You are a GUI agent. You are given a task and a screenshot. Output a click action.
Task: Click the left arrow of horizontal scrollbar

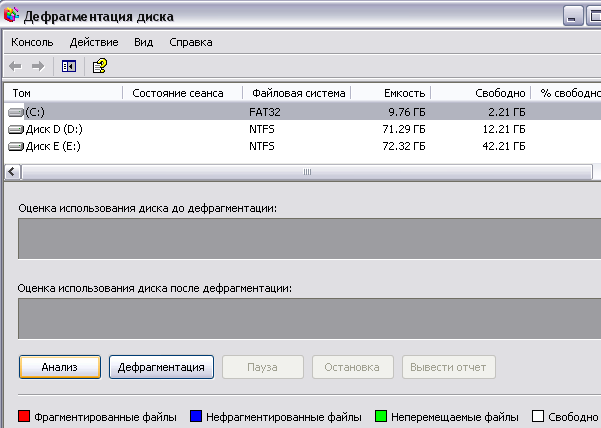tap(12, 172)
